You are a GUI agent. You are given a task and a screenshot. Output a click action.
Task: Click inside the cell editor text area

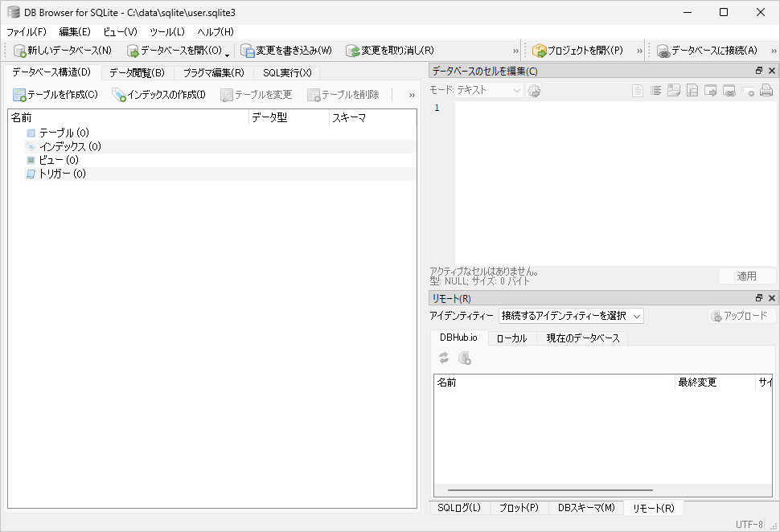click(x=615, y=183)
